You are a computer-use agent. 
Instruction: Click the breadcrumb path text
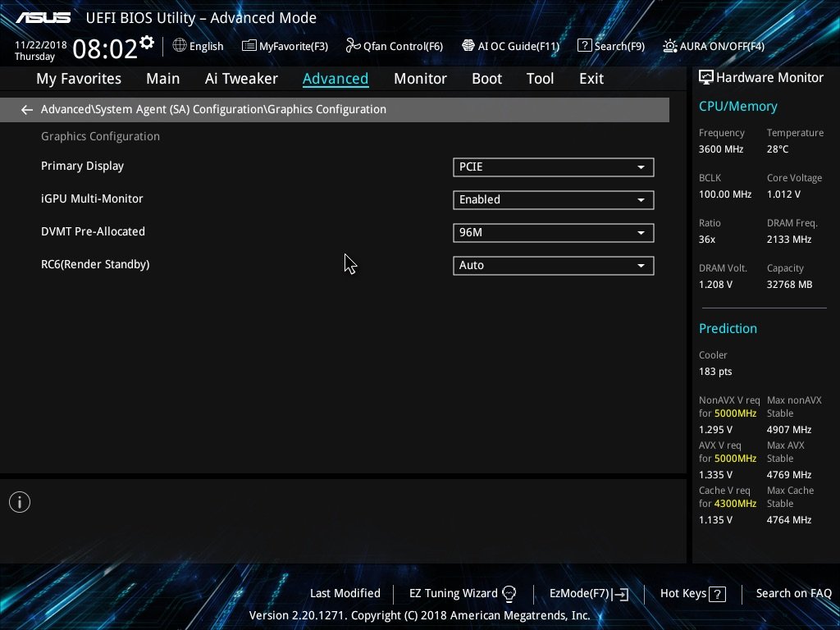213,109
